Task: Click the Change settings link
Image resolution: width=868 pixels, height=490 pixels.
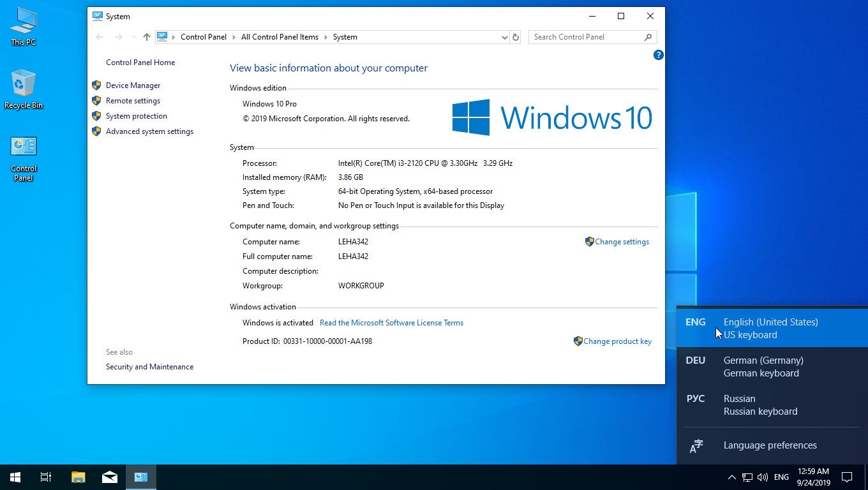Action: pyautogui.click(x=622, y=242)
